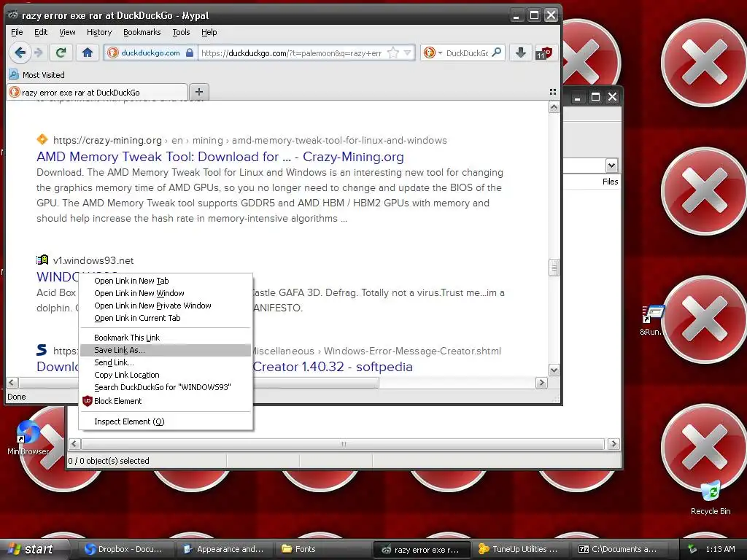Click browser horizontal scrollbar left arrow
747x560 pixels.
12,383
